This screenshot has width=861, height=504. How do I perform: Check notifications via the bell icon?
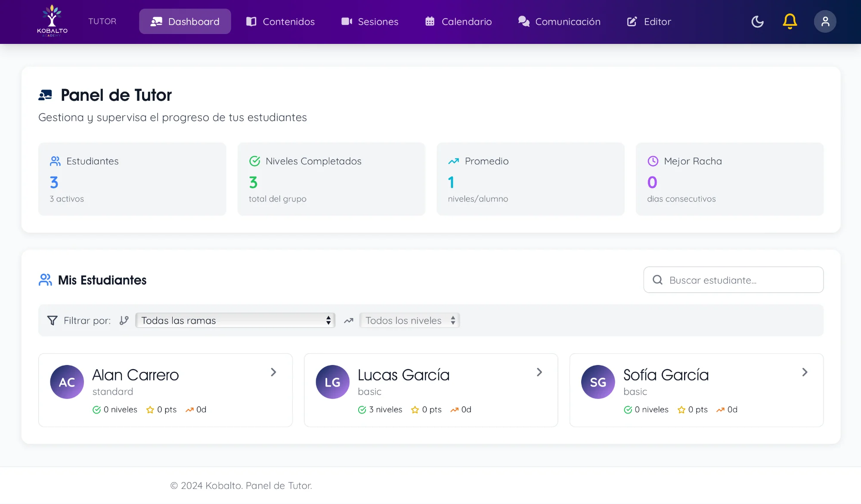(x=790, y=22)
